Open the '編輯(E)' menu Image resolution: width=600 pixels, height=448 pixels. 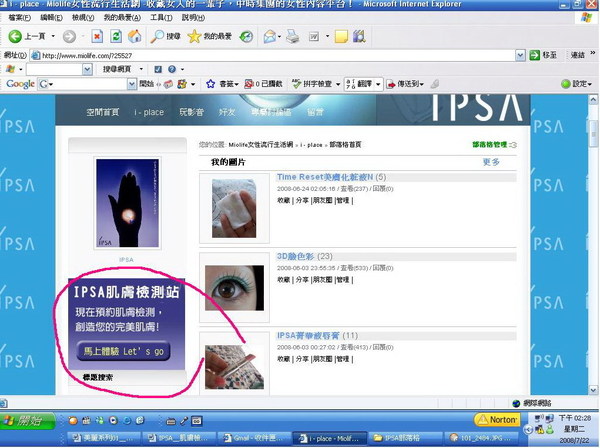pyautogui.click(x=51, y=18)
